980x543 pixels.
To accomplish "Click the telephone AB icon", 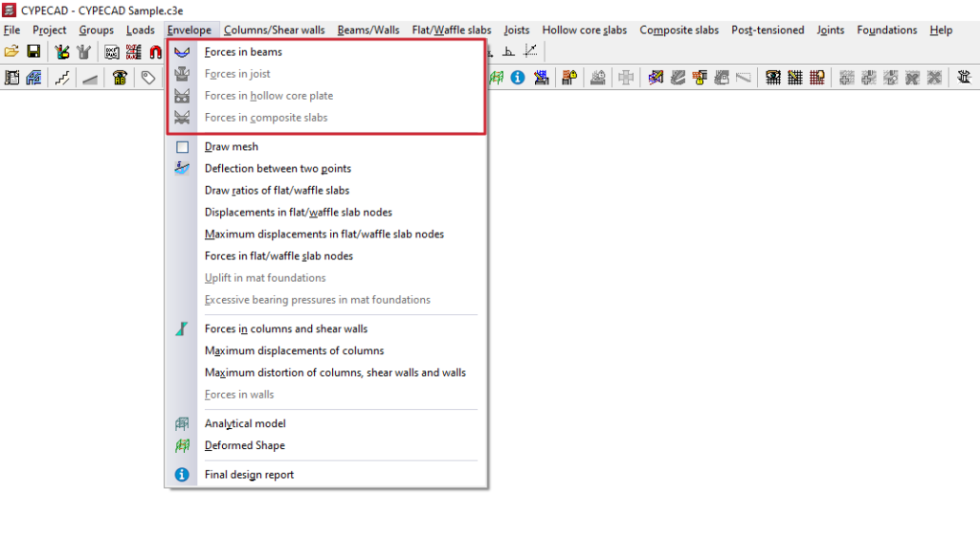I will click(120, 78).
